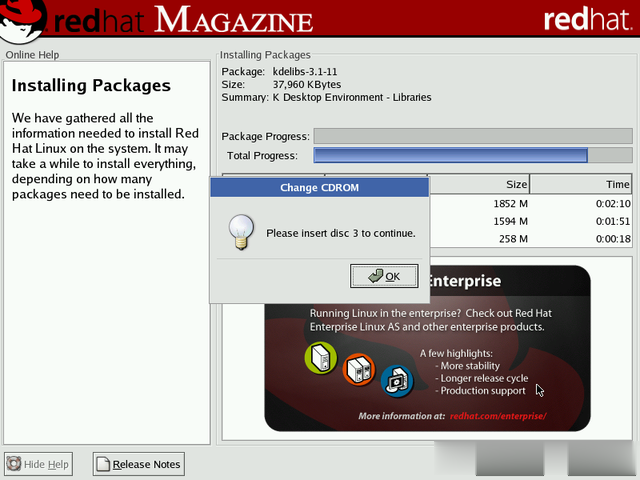640x480 pixels.
Task: Click the 'Longer release cycle' highlight text
Action: click(x=484, y=378)
